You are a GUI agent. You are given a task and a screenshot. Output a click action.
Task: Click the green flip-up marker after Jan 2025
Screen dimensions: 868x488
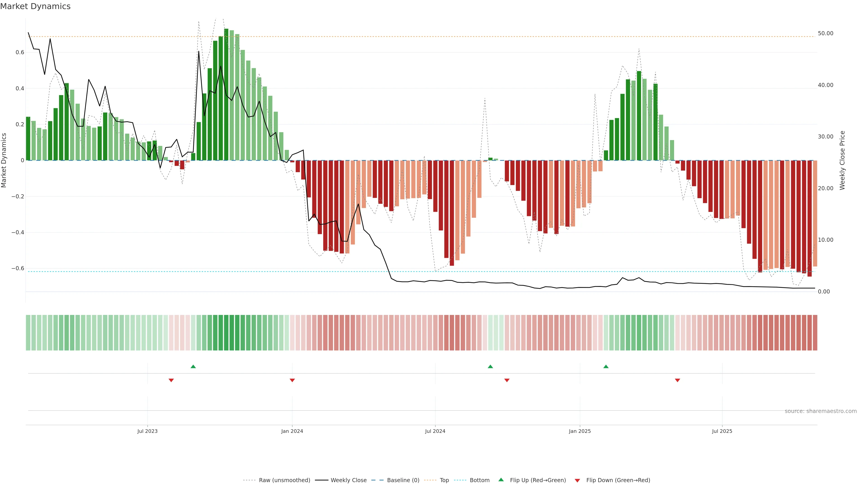(x=606, y=366)
